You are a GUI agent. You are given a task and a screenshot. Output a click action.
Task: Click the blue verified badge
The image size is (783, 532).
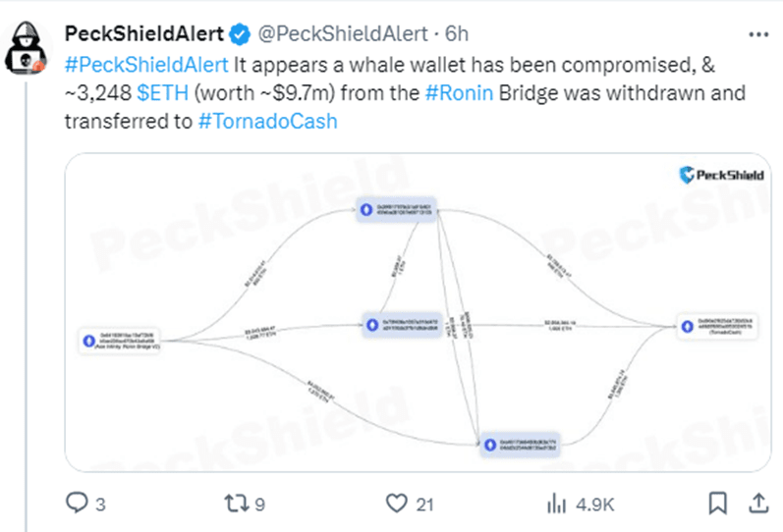point(238,35)
